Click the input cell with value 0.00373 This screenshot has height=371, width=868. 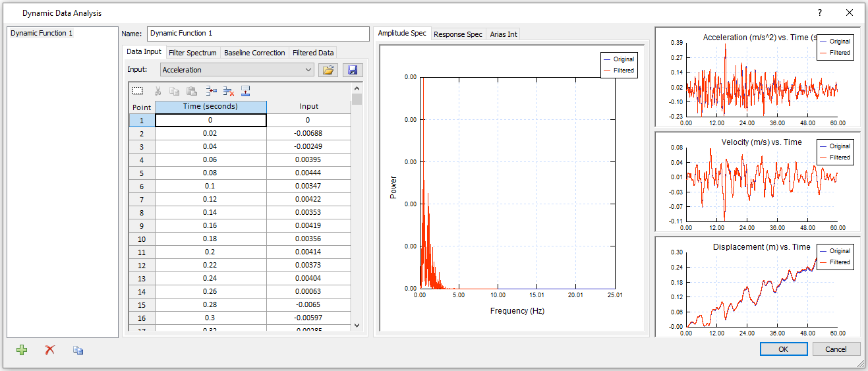[309, 265]
